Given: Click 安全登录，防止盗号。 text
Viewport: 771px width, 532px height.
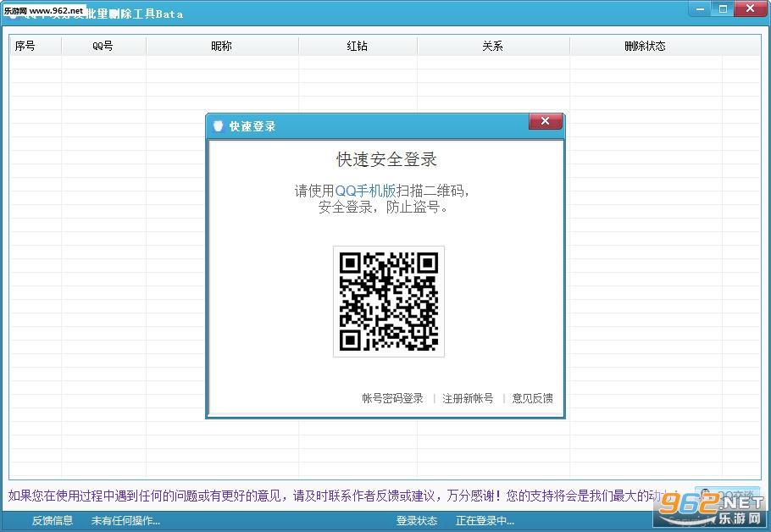Looking at the screenshot, I should pos(383,207).
